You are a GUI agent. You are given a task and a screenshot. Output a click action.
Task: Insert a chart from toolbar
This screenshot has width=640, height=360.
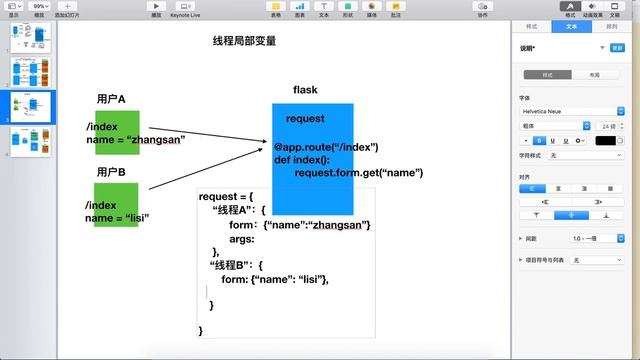[x=300, y=6]
